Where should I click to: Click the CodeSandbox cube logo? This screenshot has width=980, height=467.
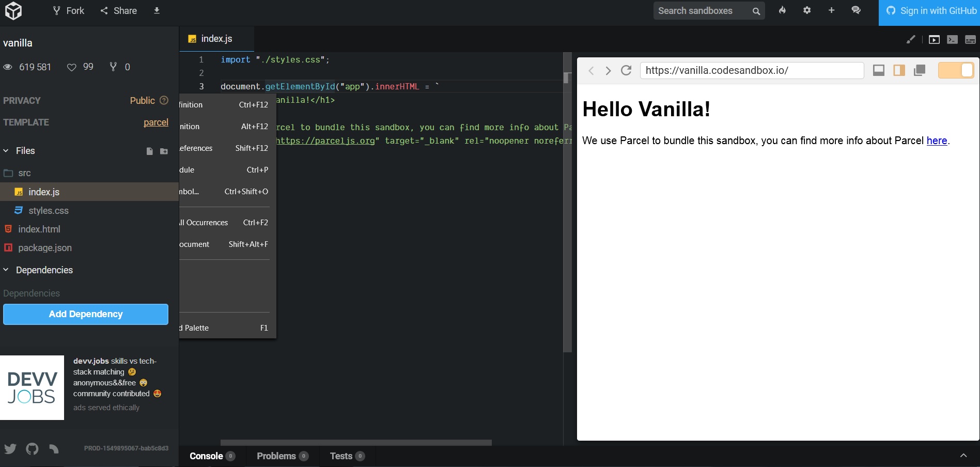13,11
